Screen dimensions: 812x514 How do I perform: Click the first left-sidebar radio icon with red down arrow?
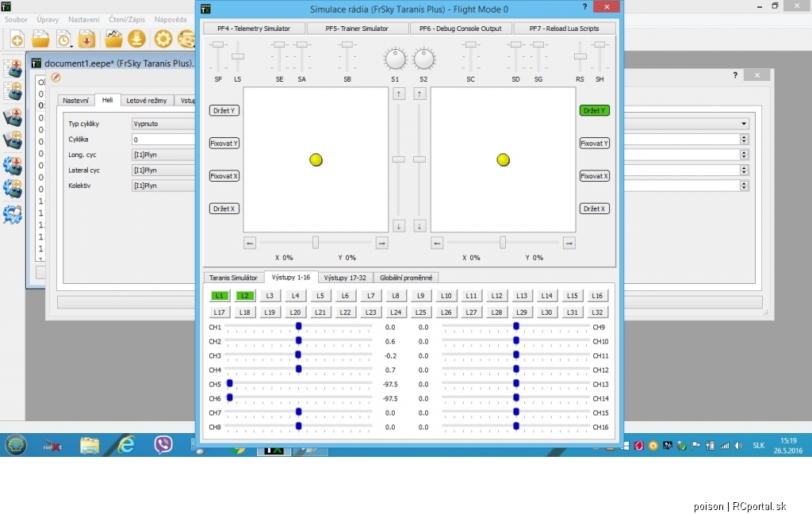[x=13, y=68]
